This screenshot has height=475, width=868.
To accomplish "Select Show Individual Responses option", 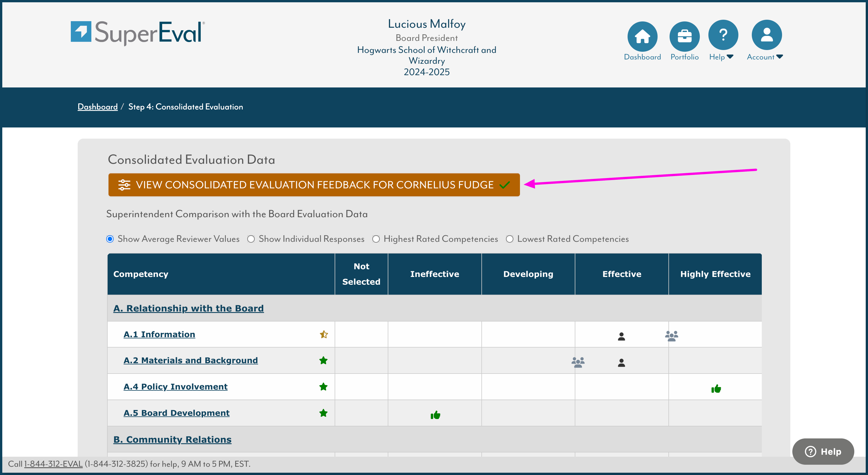I will (x=251, y=239).
